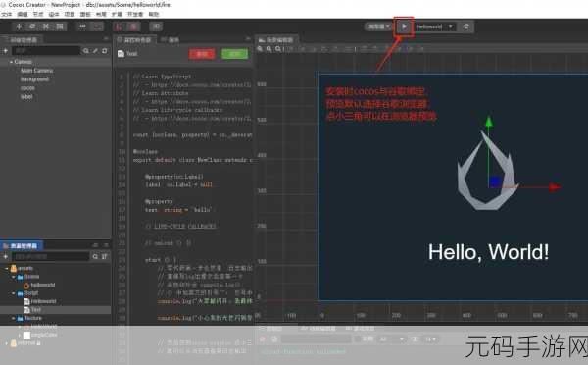Click the refresh icon in hierarchy toolbar
The width and height of the screenshot is (588, 365).
tap(105, 50)
